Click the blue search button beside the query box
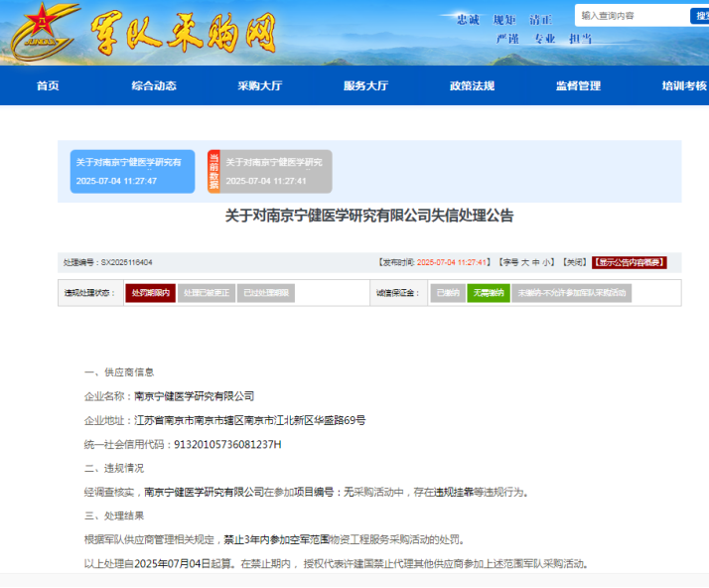Viewport: 709px width, 588px height. click(700, 16)
